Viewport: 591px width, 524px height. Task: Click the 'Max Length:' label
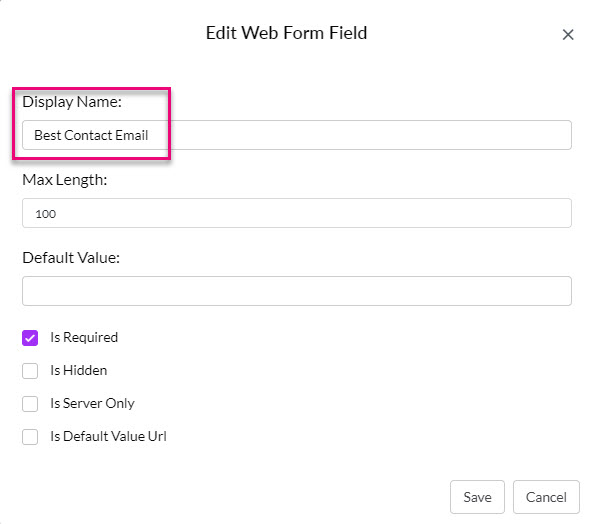click(65, 180)
